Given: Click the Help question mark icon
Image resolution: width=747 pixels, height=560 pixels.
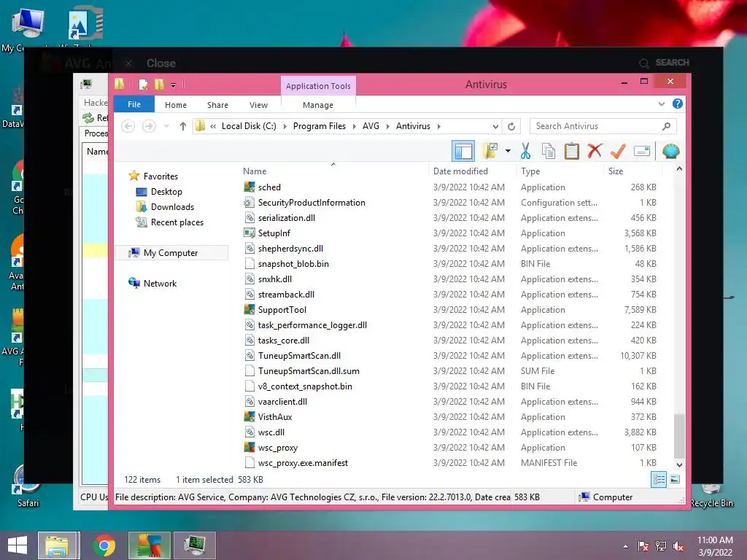Looking at the screenshot, I should pos(678,104).
